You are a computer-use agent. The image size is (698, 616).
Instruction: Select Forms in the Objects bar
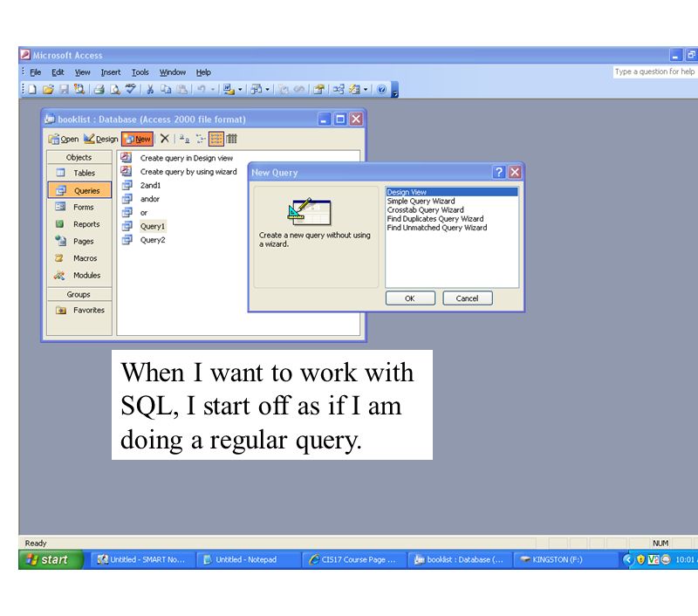point(79,207)
